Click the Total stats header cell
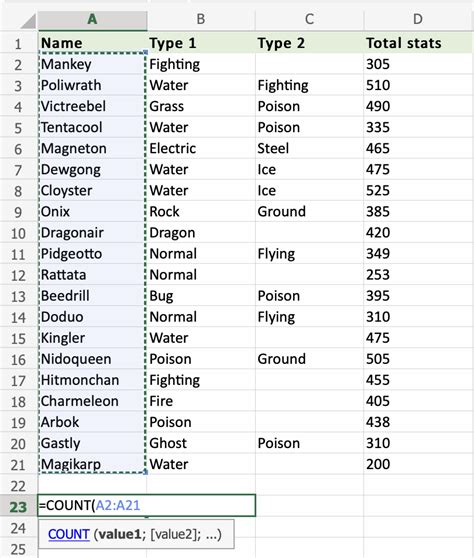 418,43
